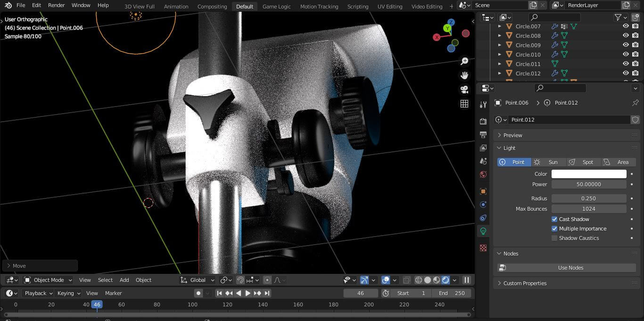Open the Render menu
644x321 pixels.
[x=56, y=5]
